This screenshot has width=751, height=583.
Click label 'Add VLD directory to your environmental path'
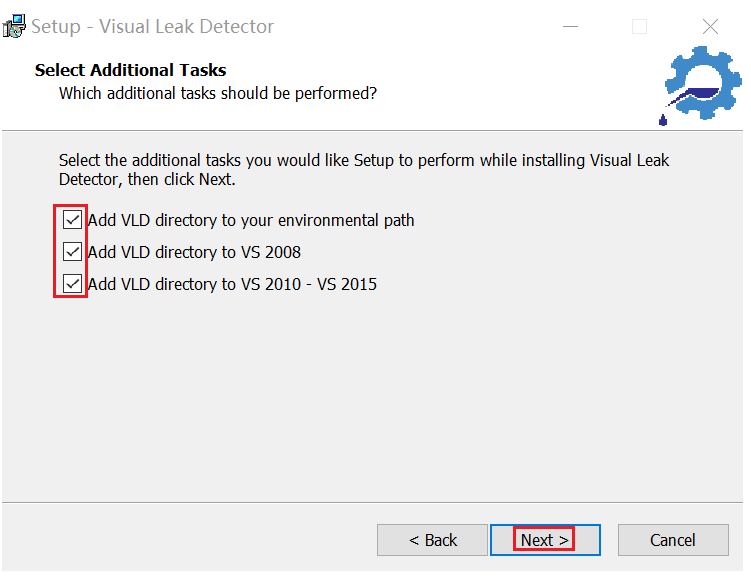pos(250,220)
